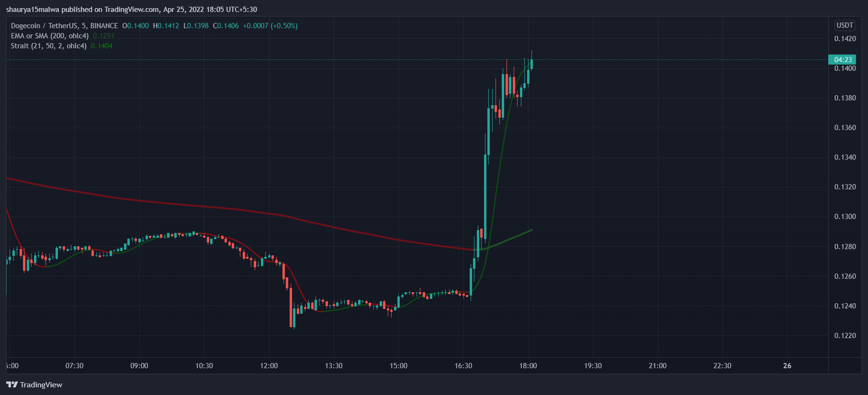Click the date marker 26 on time axis
The image size is (868, 395).
787,366
